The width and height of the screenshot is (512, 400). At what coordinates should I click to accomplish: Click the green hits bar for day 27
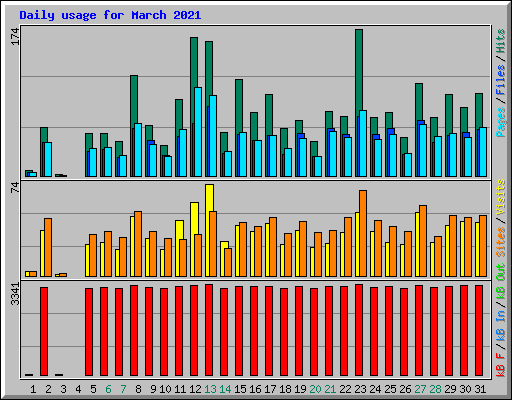(419, 102)
